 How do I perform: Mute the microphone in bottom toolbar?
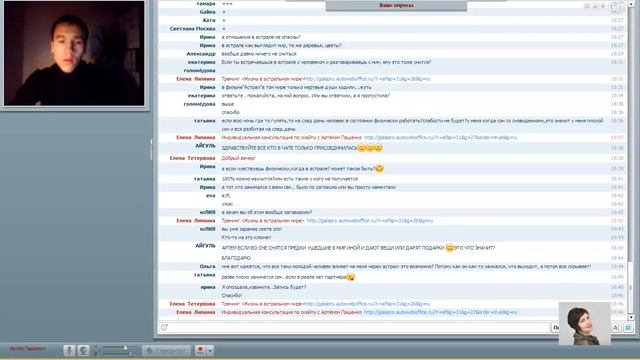(x=69, y=350)
